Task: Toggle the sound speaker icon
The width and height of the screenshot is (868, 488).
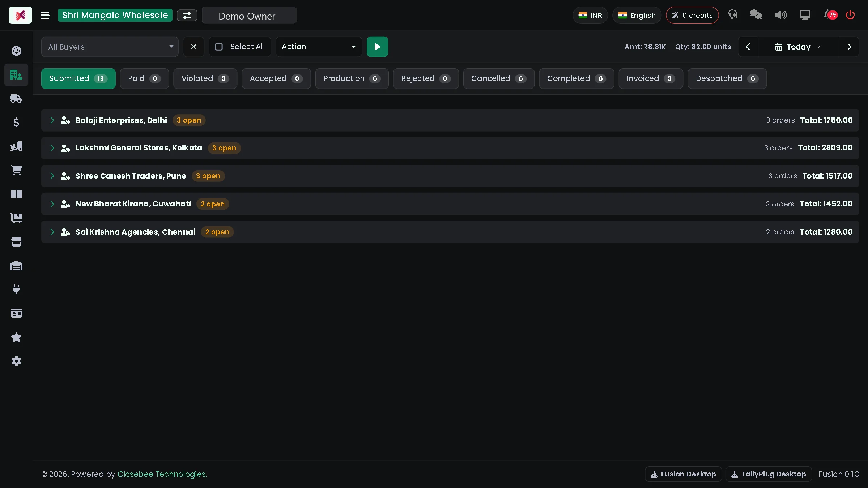Action: (x=780, y=15)
